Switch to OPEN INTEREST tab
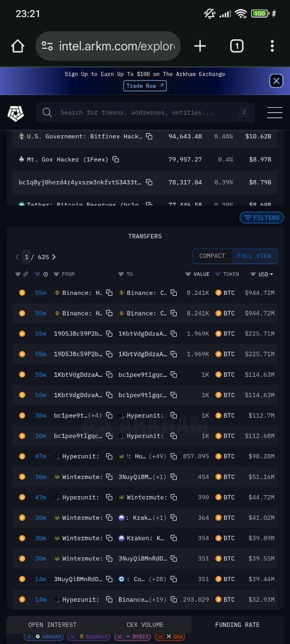The height and width of the screenshot is (644, 290). click(52, 625)
